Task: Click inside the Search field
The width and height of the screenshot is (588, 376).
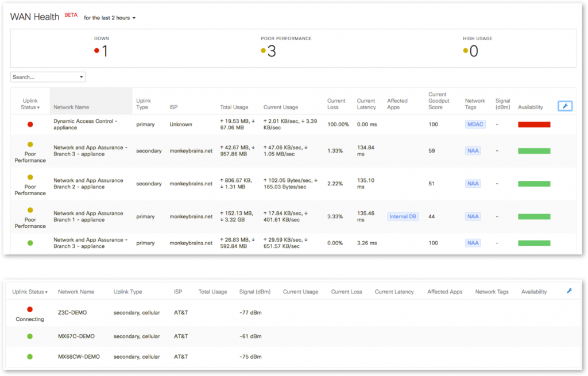Action: coord(48,77)
